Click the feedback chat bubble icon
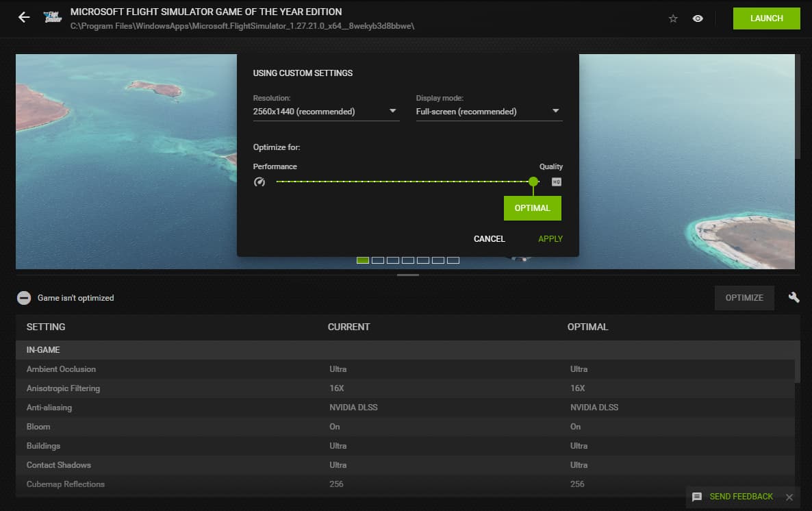The width and height of the screenshot is (812, 511). [x=697, y=497]
